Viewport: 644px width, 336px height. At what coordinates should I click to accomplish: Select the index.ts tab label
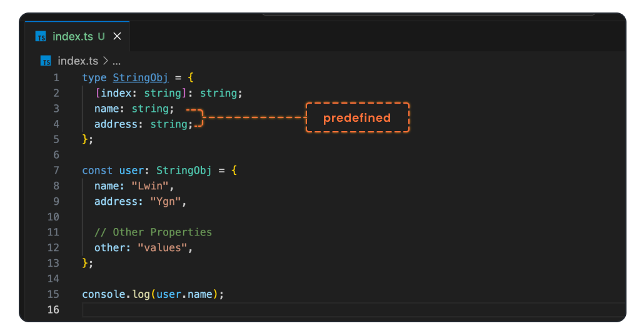point(73,37)
